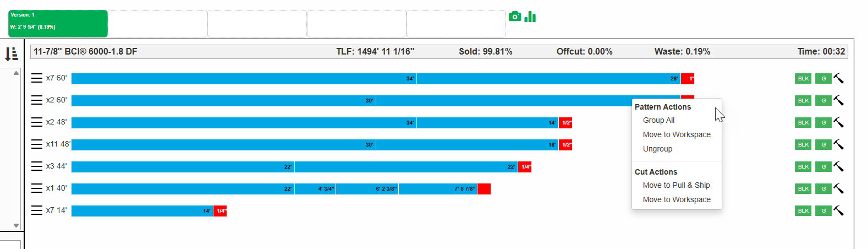868x249 pixels.
Task: Click the hammer icon on x1 40' row
Action: 838,188
